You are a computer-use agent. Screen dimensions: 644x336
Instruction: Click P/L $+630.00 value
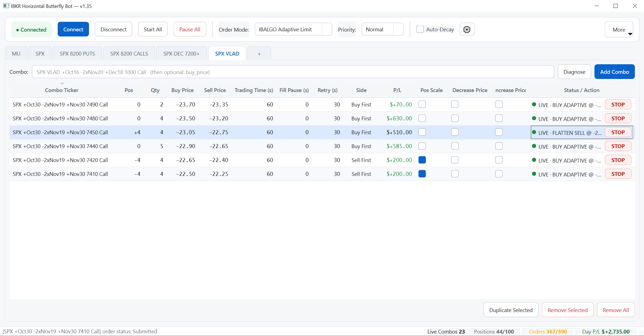point(399,118)
